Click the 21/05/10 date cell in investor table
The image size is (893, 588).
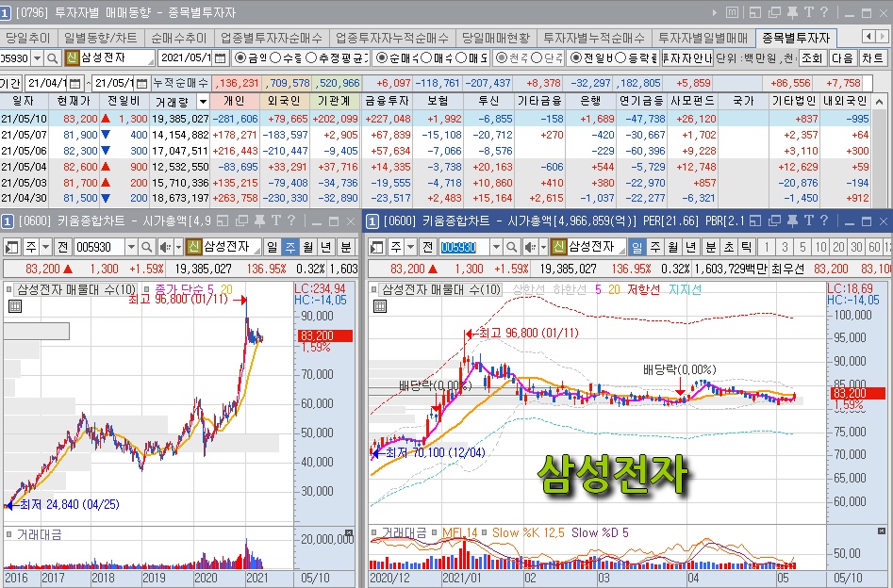[x=24, y=119]
